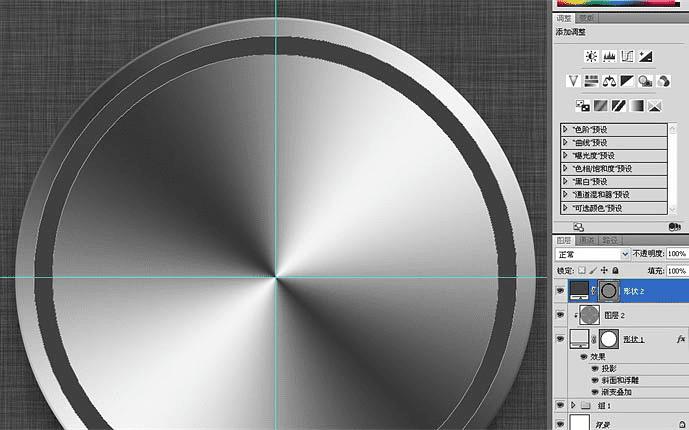
Task: Click the expanded view icon at Adjustments panel bottom-left
Action: click(x=579, y=227)
